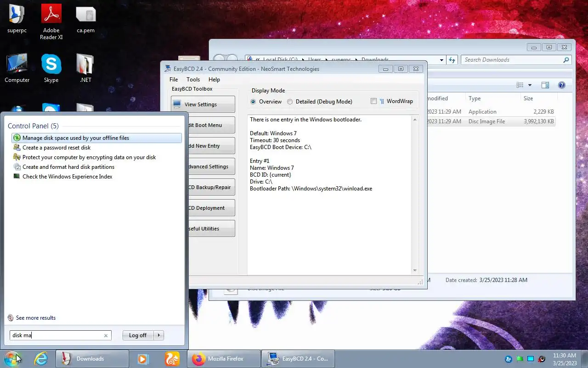The width and height of the screenshot is (588, 368).
Task: Click the EasyBCD title bar icon
Action: [x=168, y=69]
